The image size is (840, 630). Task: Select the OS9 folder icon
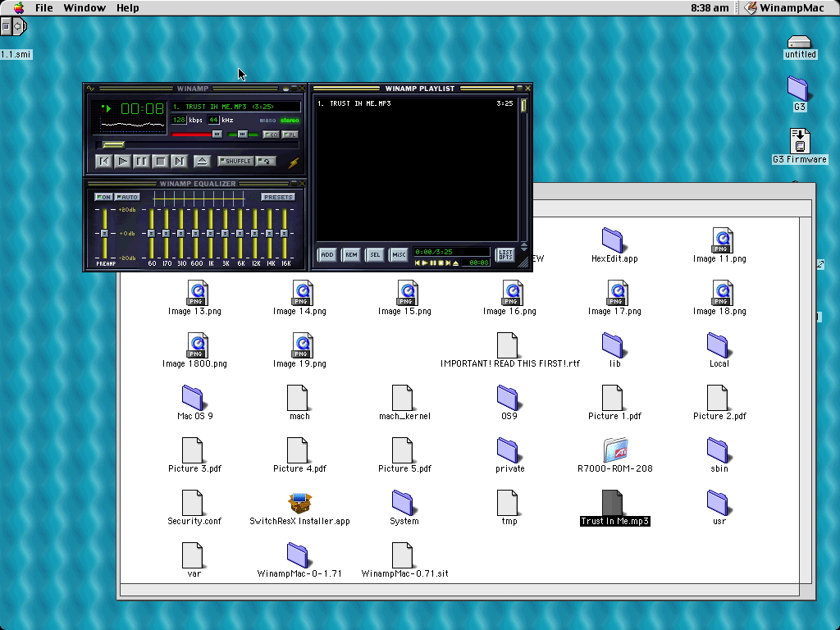(509, 402)
